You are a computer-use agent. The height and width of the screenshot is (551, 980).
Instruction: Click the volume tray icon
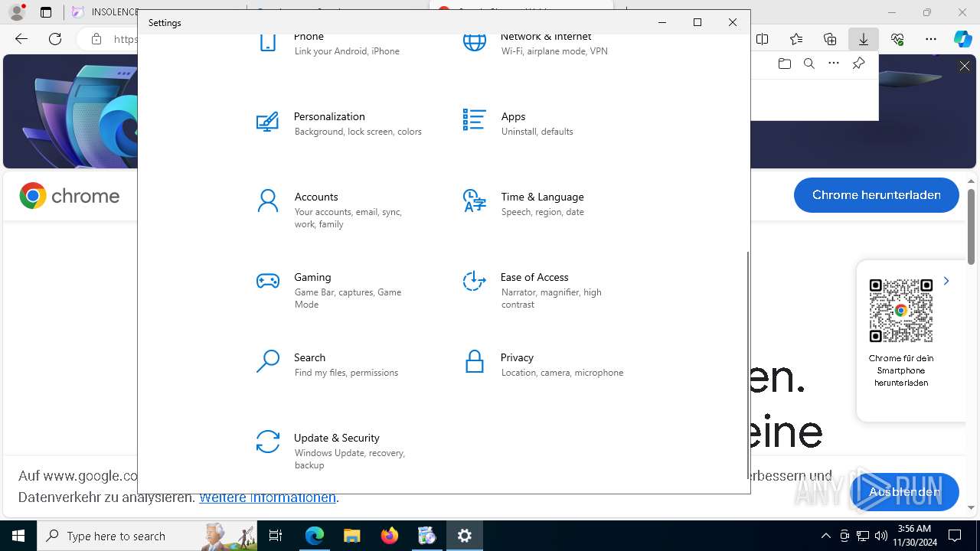tap(881, 536)
